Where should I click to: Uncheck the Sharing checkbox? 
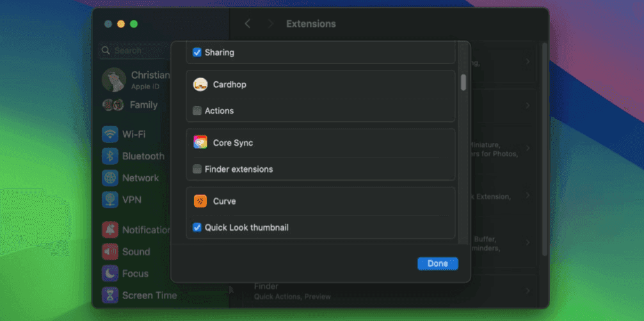197,53
